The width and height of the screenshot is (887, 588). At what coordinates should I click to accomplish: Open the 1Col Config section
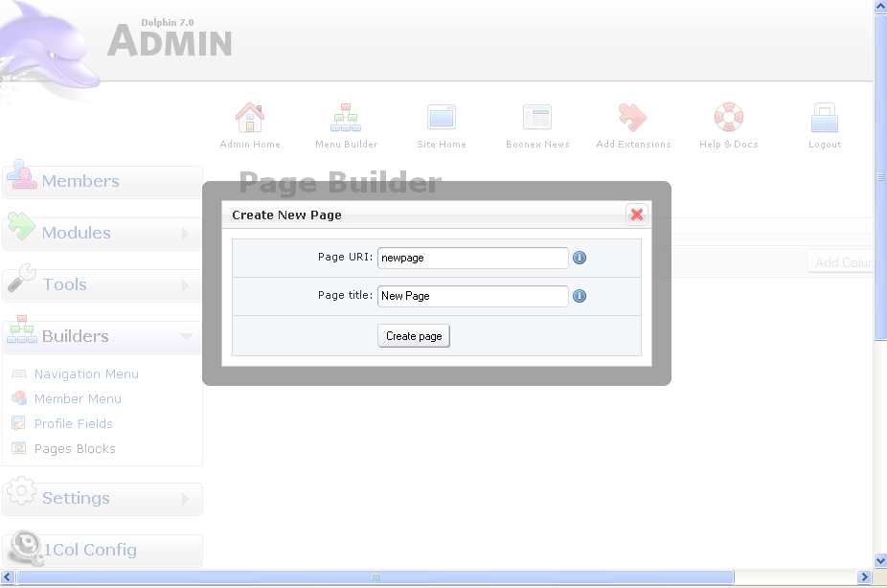tap(102, 551)
